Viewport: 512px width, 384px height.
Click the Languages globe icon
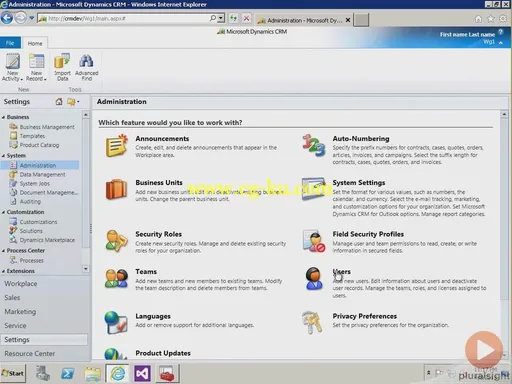116,322
